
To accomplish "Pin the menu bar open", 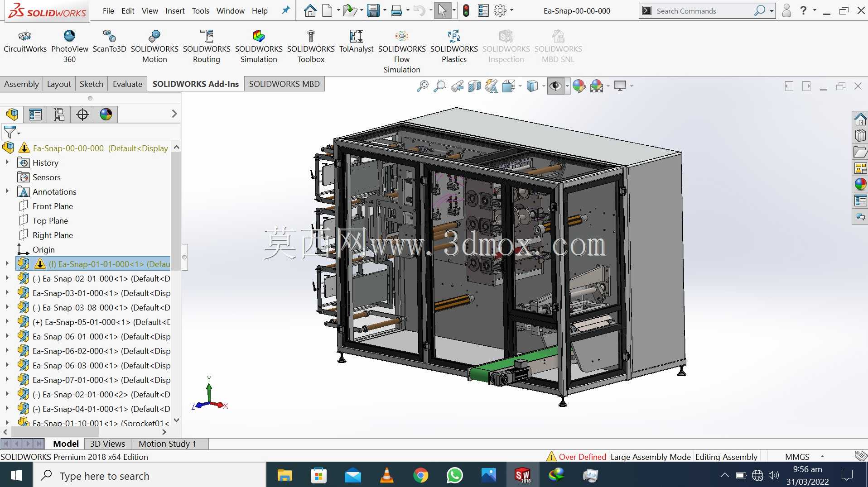I will click(x=286, y=10).
